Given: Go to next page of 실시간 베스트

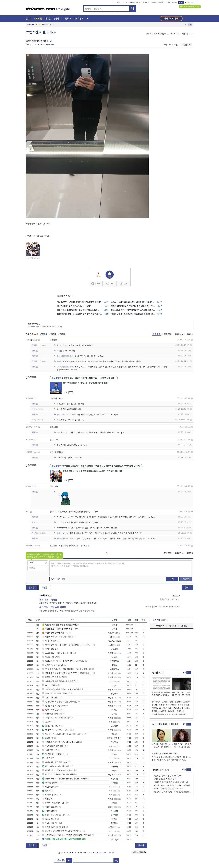Looking at the screenshot, I should [190, 672].
